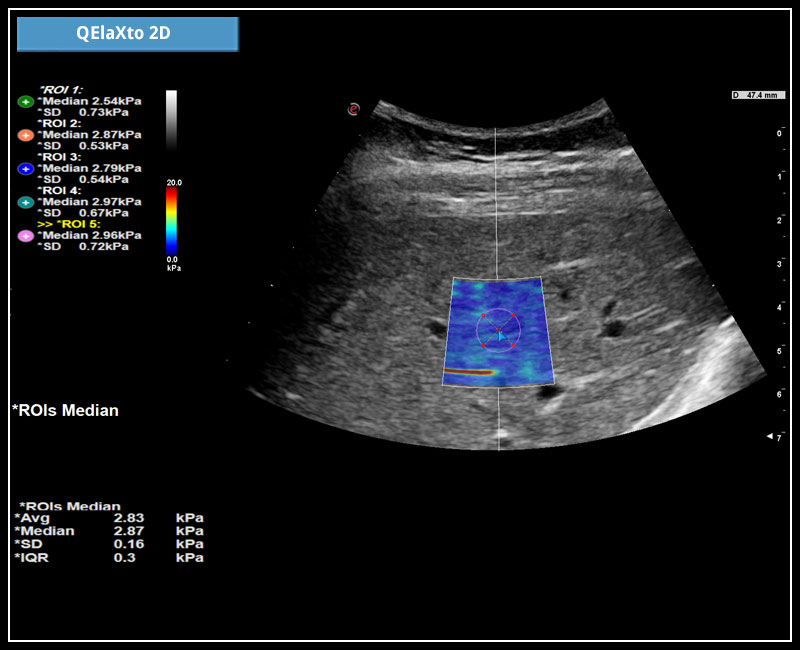Click center of circular ROI in elastogram

tap(498, 330)
